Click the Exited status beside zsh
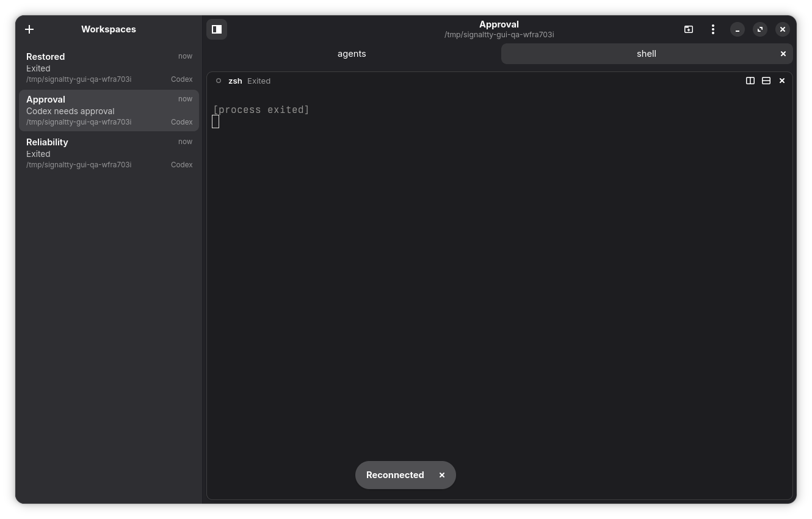812x519 pixels. (259, 81)
